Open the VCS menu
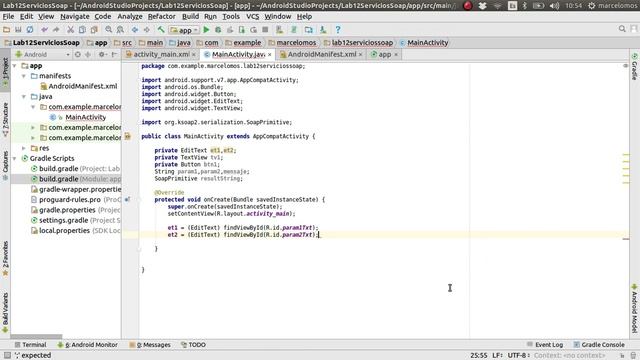The width and height of the screenshot is (640, 360). click(x=252, y=16)
